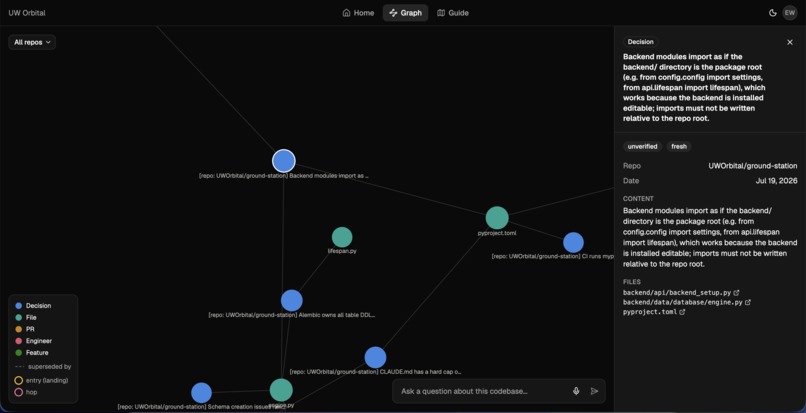Click external link icon next to engine.py
806x413 pixels.
748,302
